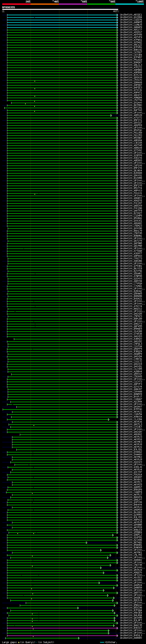Select the BP098355 query label
The image size is (146, 644).
click(8, 8)
